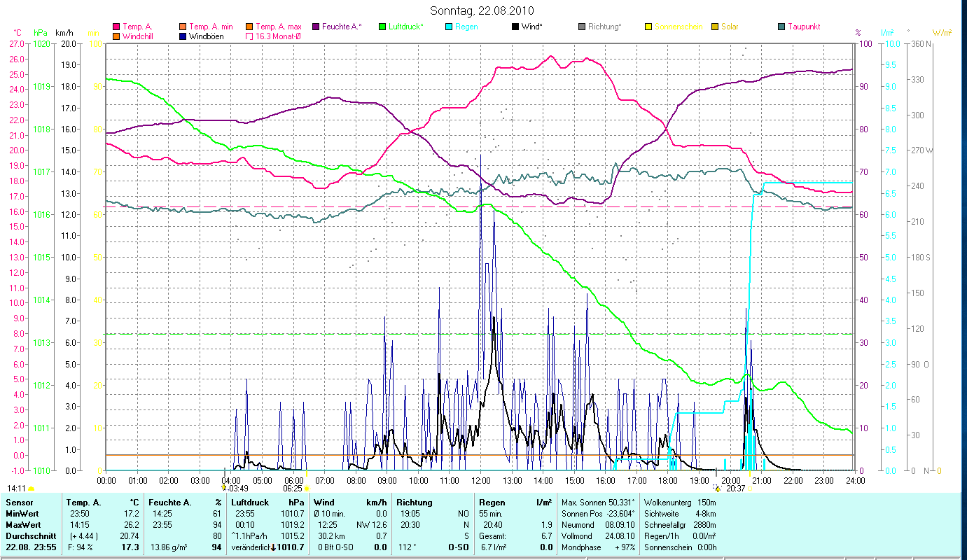Click the Windchill legend swatch
The width and height of the screenshot is (967, 560).
(116, 36)
